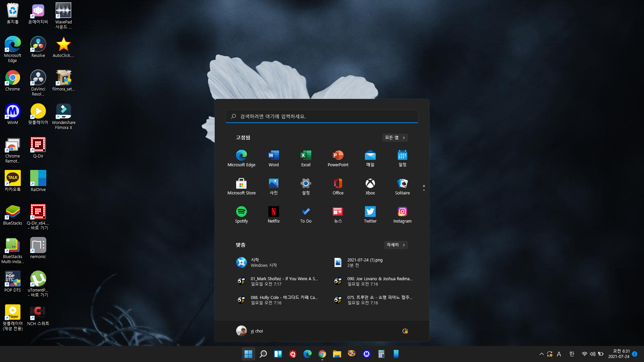Launch Solitaire from pinned apps
This screenshot has height=362, width=644.
coord(402,186)
